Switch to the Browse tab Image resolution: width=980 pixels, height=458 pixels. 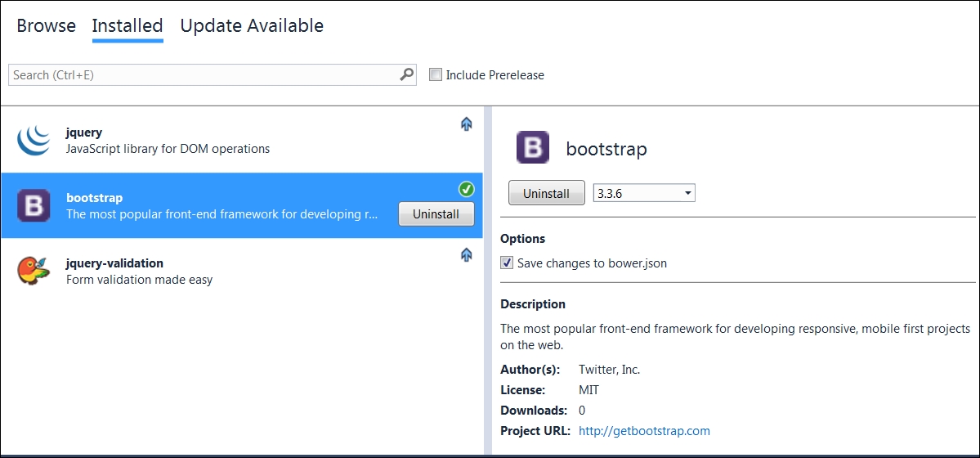tap(47, 25)
